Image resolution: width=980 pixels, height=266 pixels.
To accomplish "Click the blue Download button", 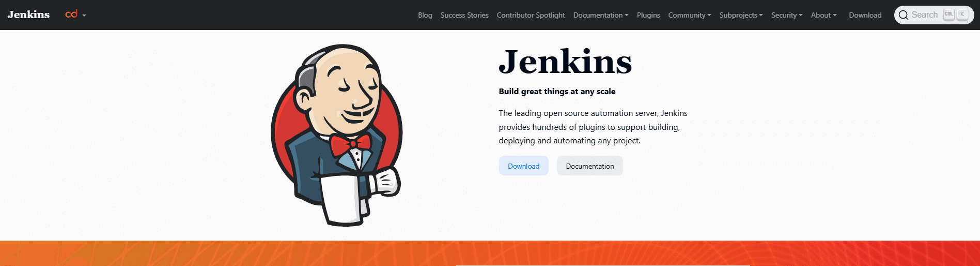I will (x=523, y=166).
